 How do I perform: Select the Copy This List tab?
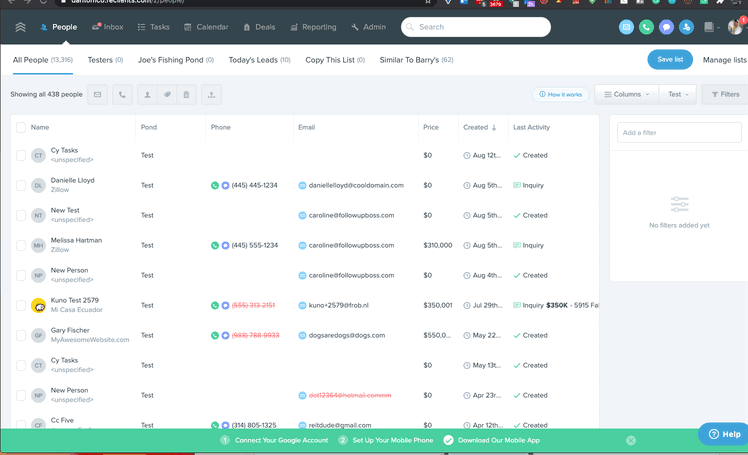click(x=335, y=60)
